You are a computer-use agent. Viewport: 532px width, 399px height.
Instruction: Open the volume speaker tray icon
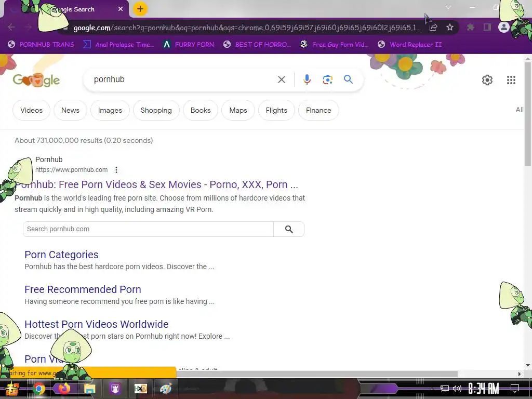(457, 389)
